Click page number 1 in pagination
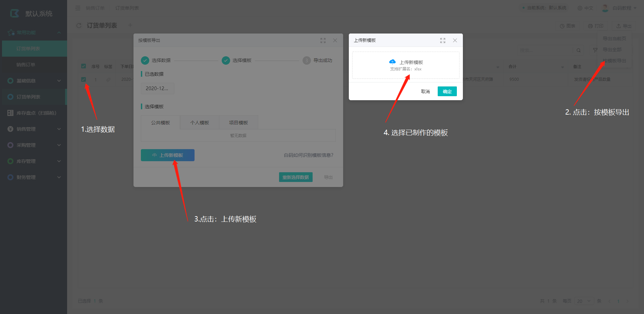Screen dimensions: 644x314 (619, 301)
